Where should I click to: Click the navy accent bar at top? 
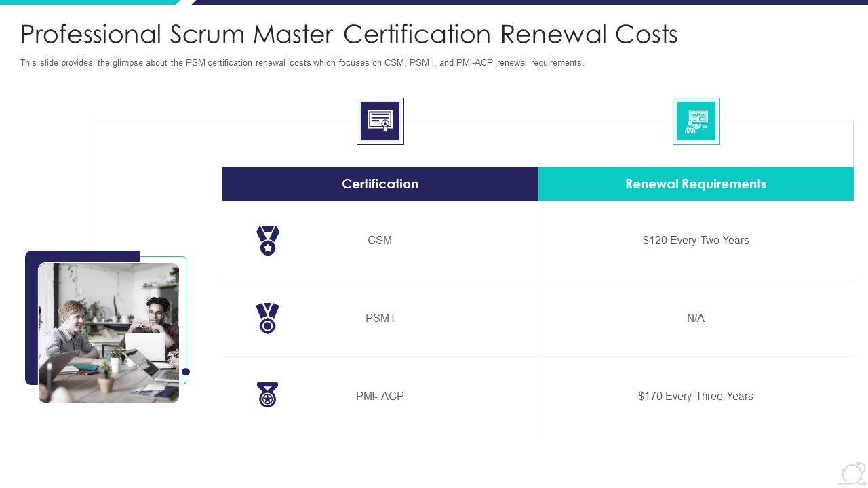tap(529, 2)
